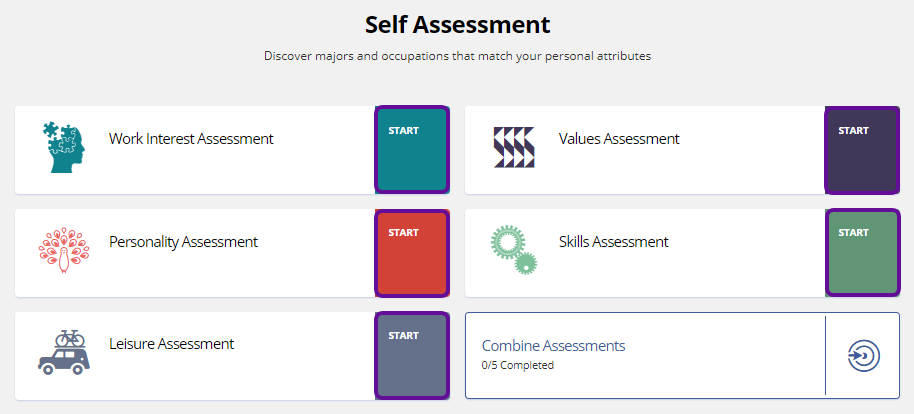914x414 pixels.
Task: Click the circular arrow Combine Assessments icon
Action: (x=863, y=356)
